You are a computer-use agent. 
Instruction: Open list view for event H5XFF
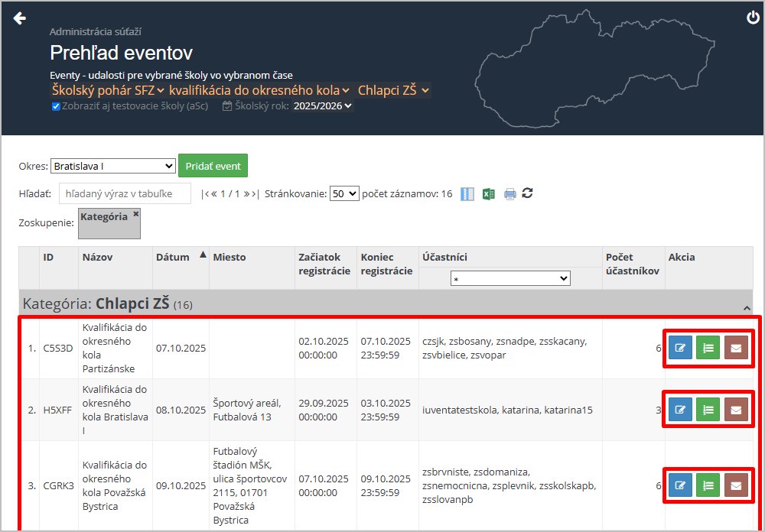(708, 410)
